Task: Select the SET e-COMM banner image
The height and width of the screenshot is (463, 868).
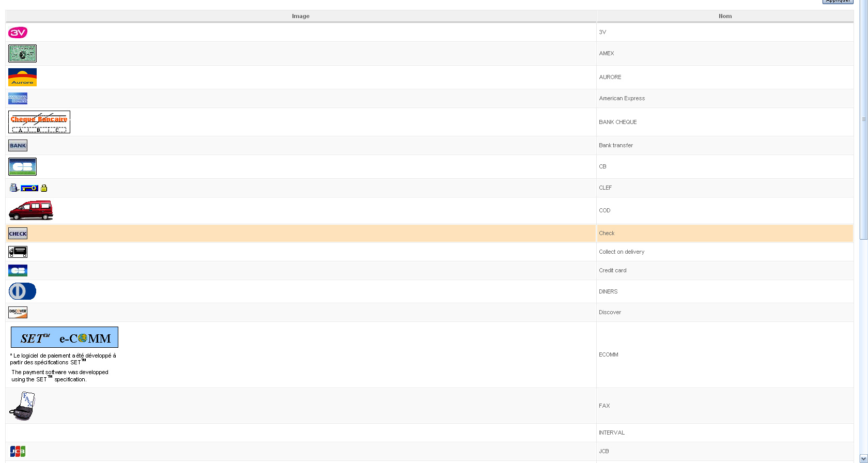Action: coord(65,337)
